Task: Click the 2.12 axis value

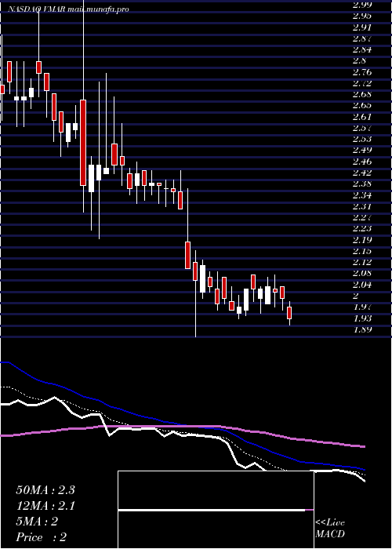Action: [361, 262]
